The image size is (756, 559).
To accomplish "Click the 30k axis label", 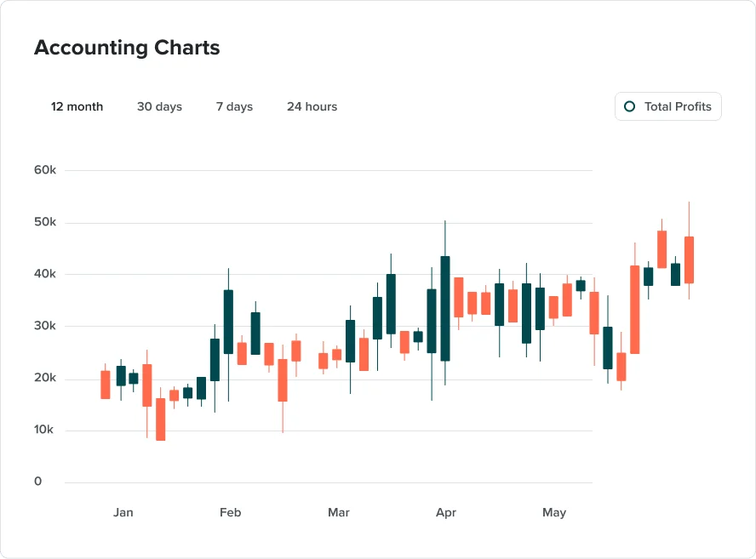I will pyautogui.click(x=45, y=326).
